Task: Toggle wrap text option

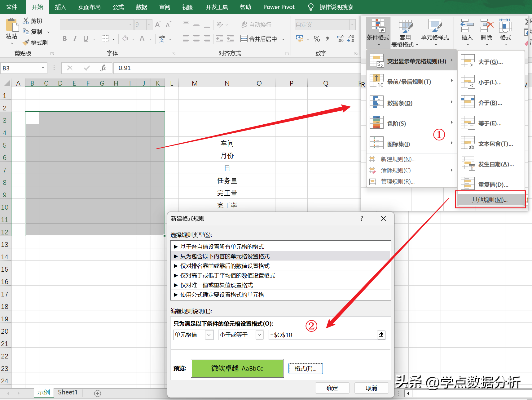Action: click(256, 24)
